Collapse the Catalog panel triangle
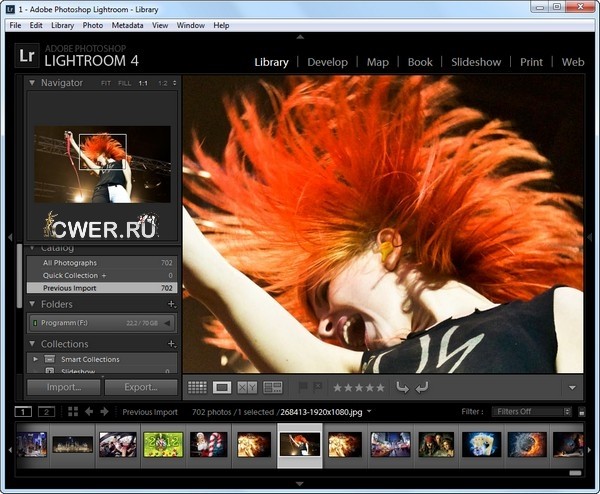Viewport: 600px width, 494px height. [32, 248]
